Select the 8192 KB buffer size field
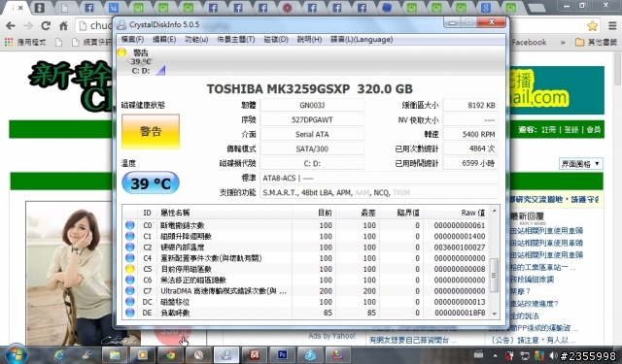Screen dimensions: 622x364 pyautogui.click(x=470, y=106)
